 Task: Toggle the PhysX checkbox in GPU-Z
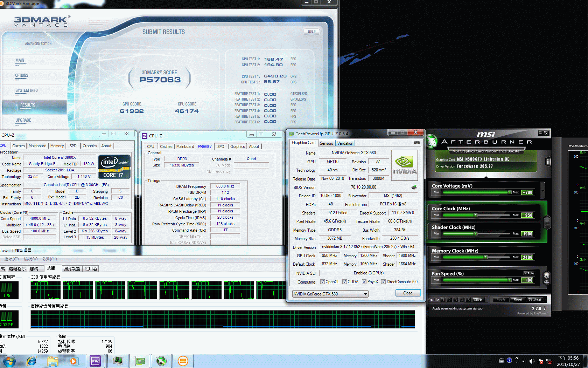coord(364,282)
